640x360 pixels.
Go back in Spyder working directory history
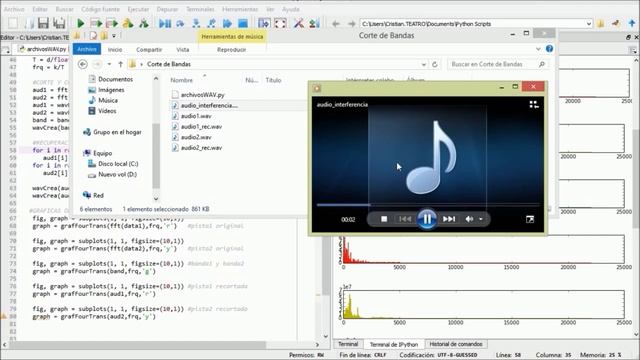pos(336,24)
